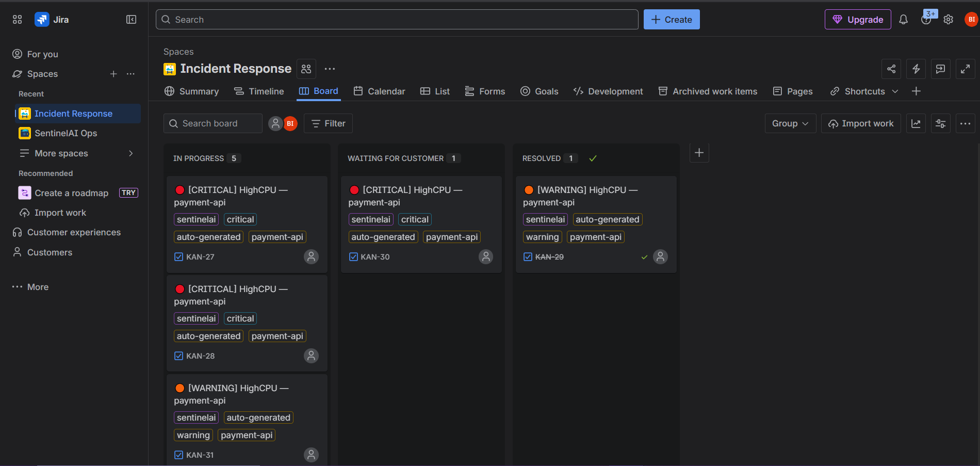Click the Create button
This screenshot has height=466, width=980.
(672, 19)
